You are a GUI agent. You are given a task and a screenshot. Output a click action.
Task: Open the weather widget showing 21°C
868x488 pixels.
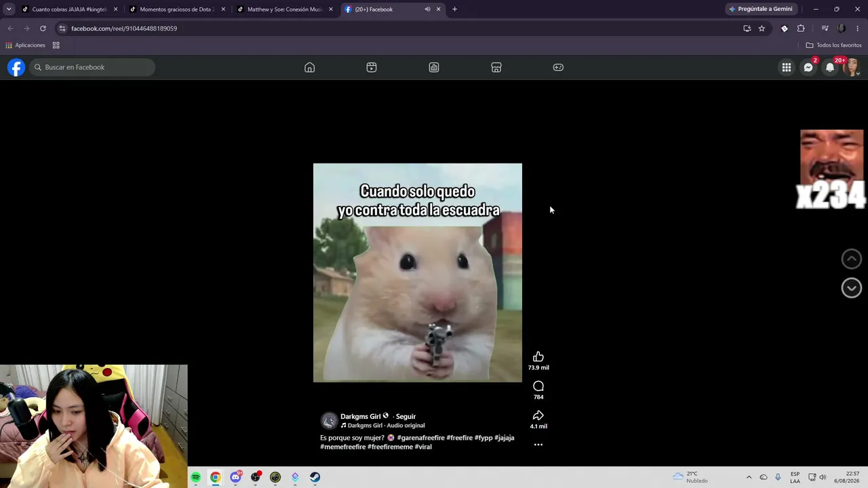point(690,477)
